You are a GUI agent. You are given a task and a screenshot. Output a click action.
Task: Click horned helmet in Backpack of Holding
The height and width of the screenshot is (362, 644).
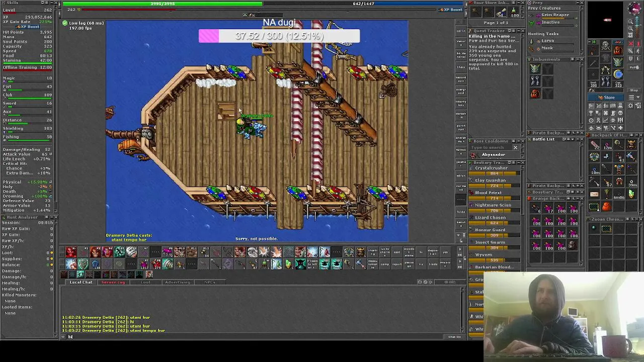631,144
